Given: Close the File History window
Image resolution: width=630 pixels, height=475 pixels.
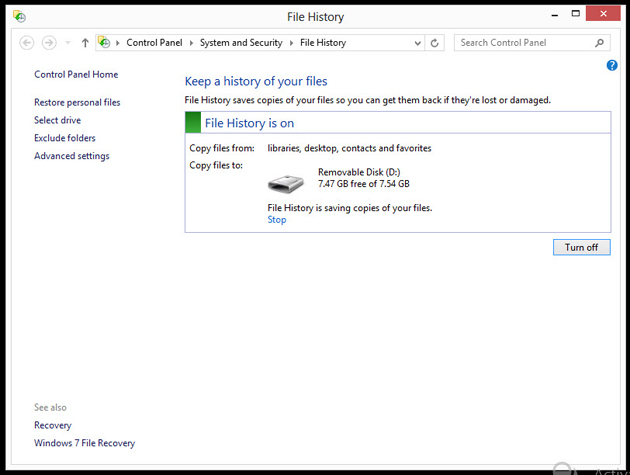Looking at the screenshot, I should click(x=603, y=14).
